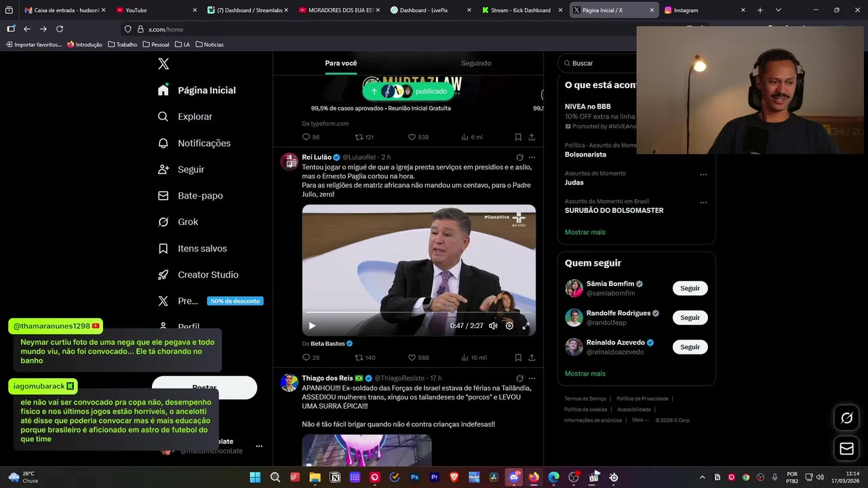Open the Seguir sidebar item
Image resolution: width=868 pixels, height=488 pixels.
(180, 169)
